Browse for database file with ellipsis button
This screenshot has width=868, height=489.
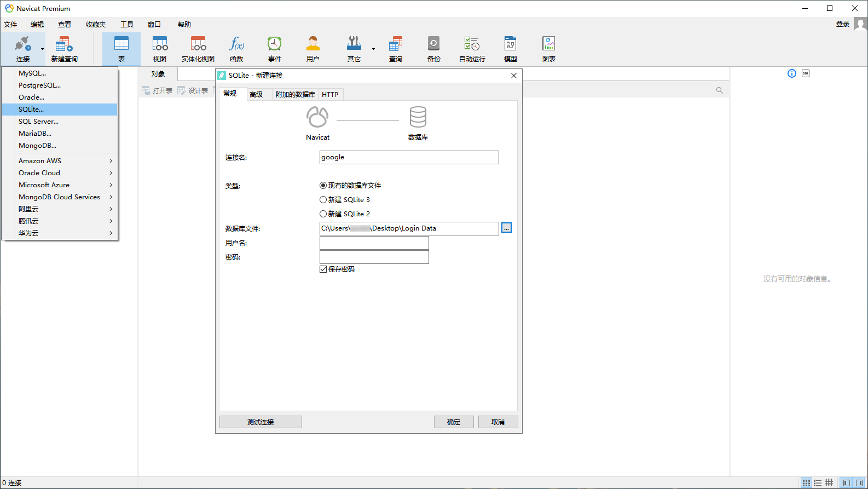pos(507,228)
